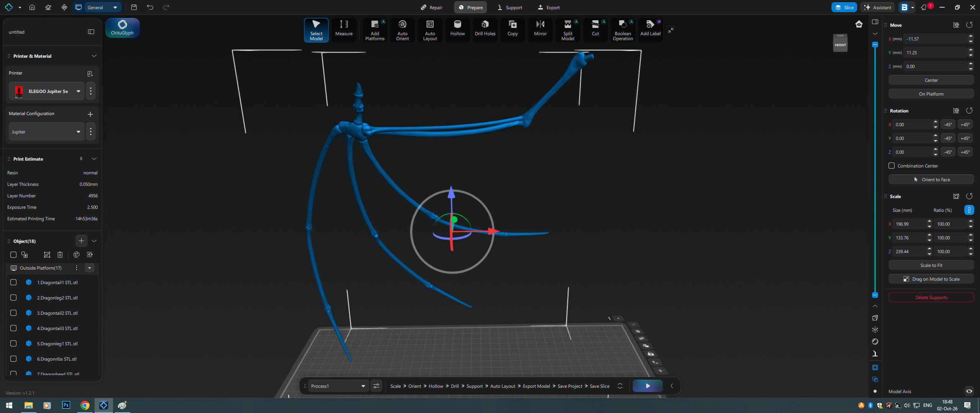
Task: Choose the Cut tool
Action: coord(595,29)
